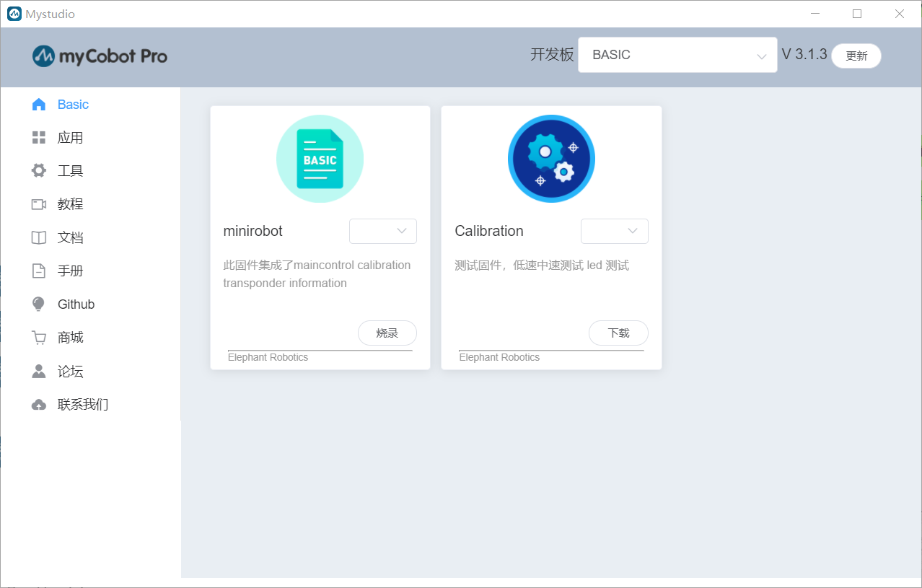The image size is (922, 588).
Task: Click the Calibration gears thumbnail
Action: (x=551, y=158)
